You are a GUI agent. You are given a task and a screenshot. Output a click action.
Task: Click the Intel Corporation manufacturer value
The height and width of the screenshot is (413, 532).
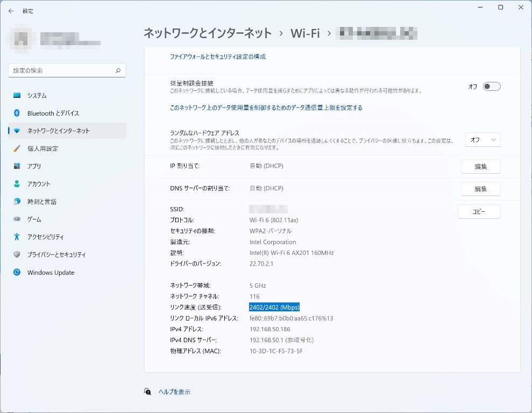tap(273, 242)
